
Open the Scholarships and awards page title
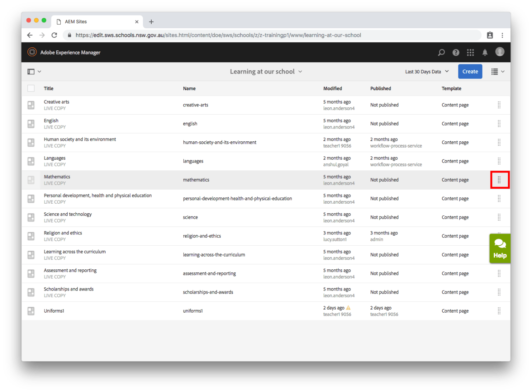point(69,289)
